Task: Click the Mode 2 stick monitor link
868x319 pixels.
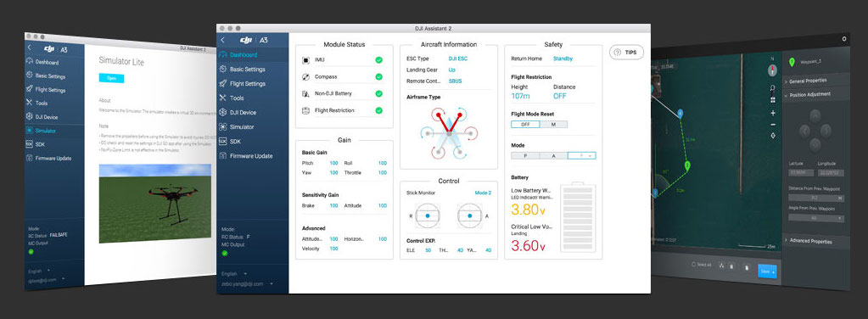Action: (x=483, y=193)
